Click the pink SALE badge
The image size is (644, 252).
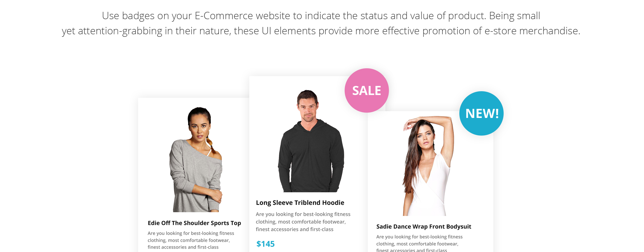(x=367, y=90)
